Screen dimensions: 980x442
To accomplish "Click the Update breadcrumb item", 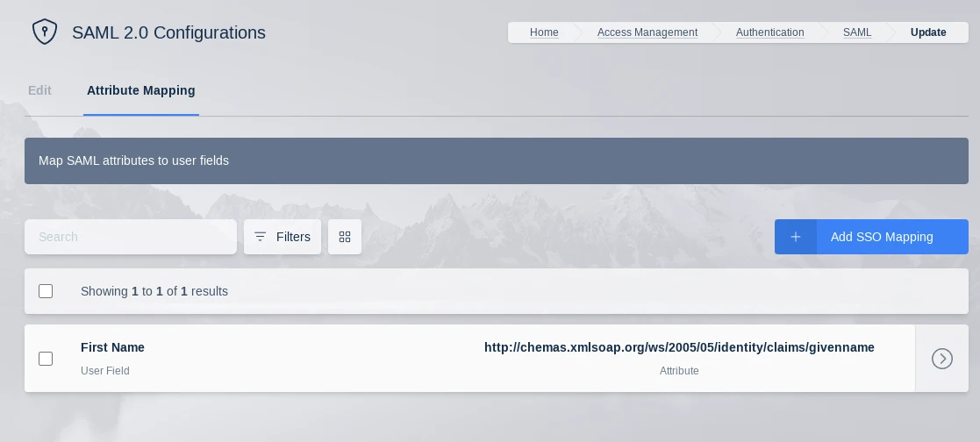I will [x=928, y=32].
